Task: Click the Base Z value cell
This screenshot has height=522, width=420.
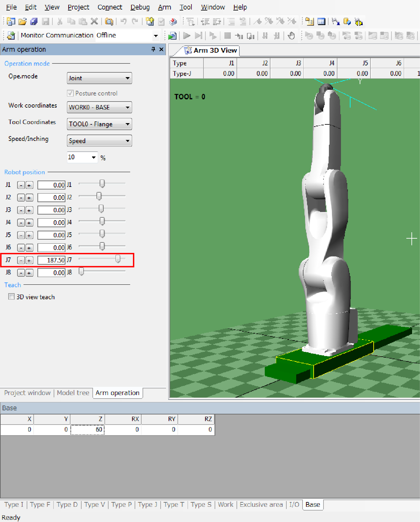Action: [88, 429]
